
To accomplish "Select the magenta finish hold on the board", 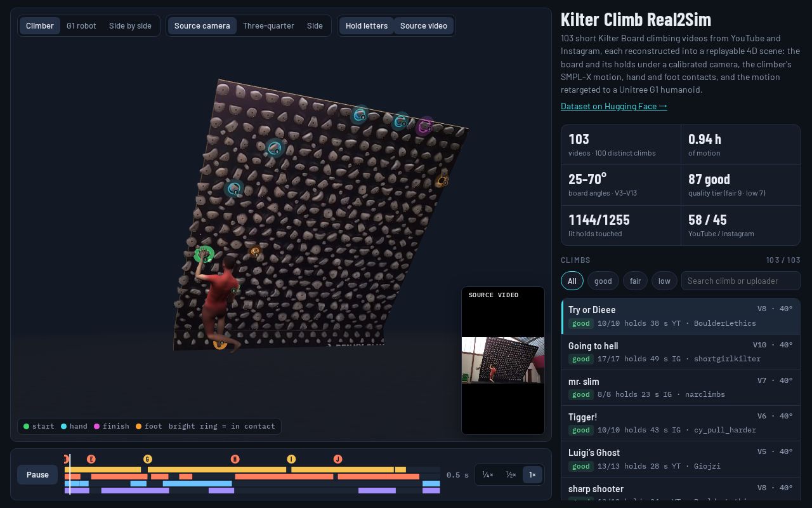I will pyautogui.click(x=425, y=126).
